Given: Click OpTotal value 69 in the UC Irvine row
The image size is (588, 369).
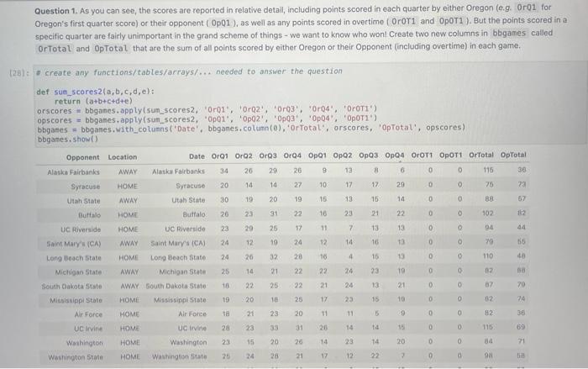Looking at the screenshot, I should 521,327.
